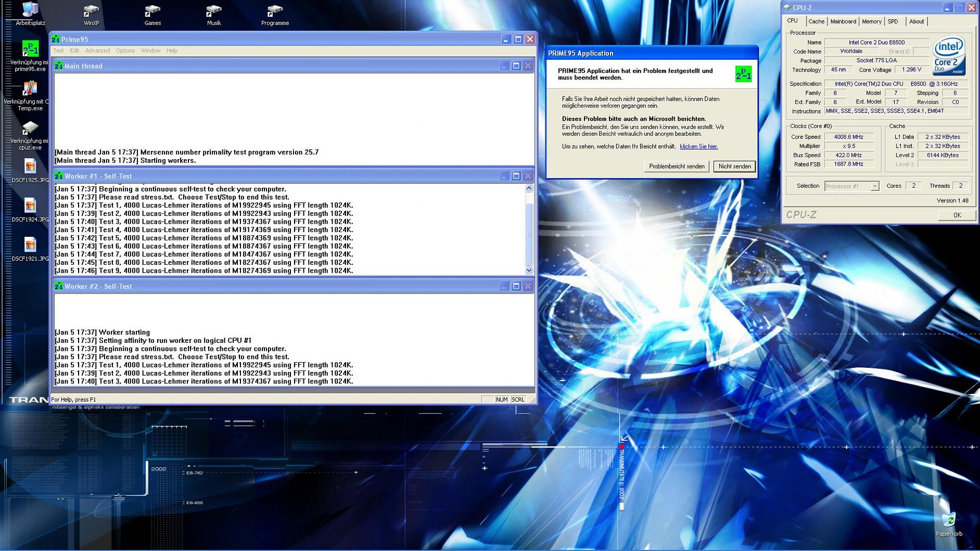Click the CPU-Z title bar icon

point(787,7)
